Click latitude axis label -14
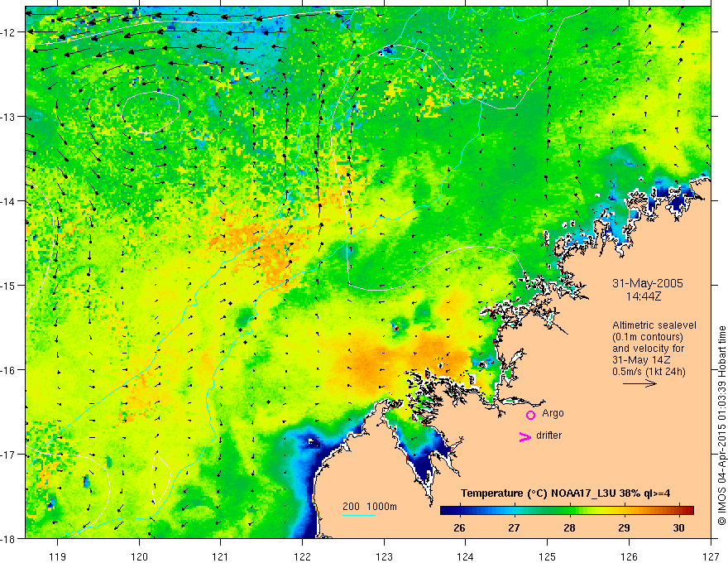 (9, 201)
